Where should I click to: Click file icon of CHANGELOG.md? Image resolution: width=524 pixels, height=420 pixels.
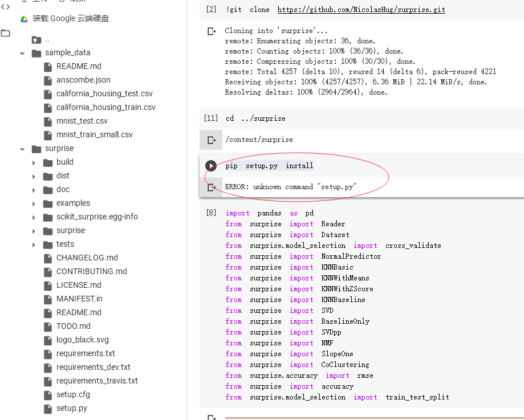(48, 258)
